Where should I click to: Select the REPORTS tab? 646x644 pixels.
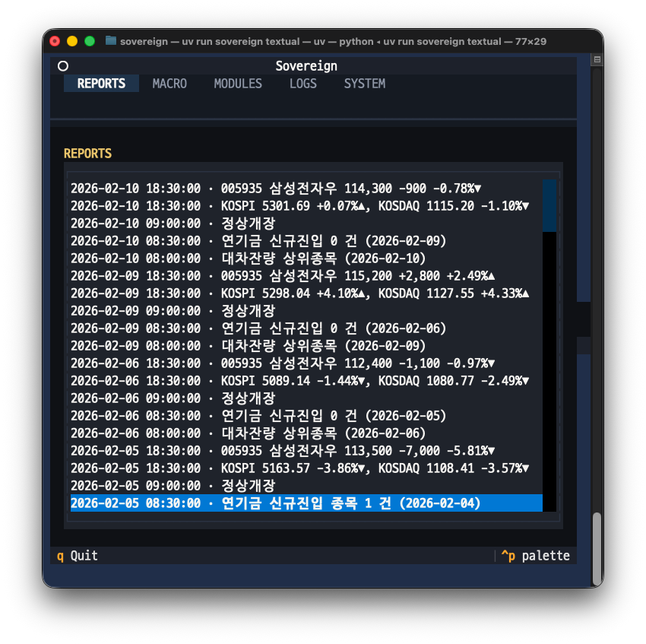pos(101,84)
